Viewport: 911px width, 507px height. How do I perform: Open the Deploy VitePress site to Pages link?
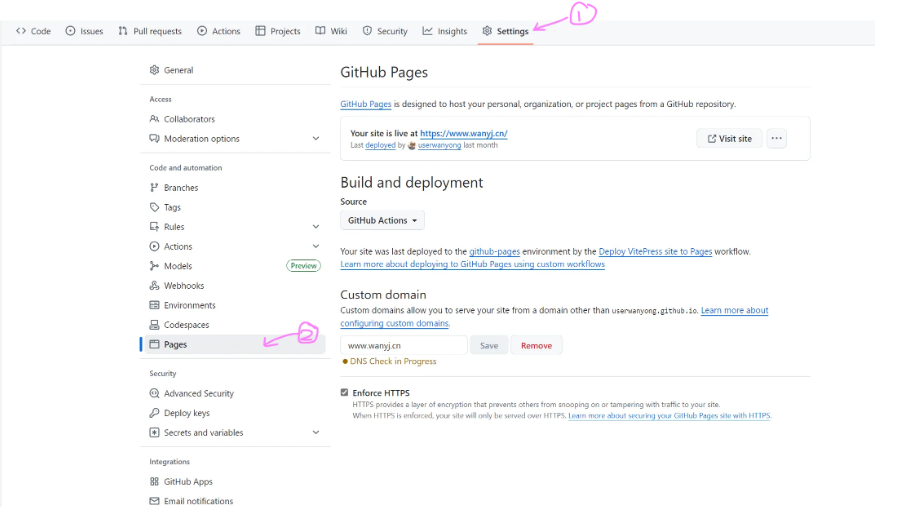point(655,252)
